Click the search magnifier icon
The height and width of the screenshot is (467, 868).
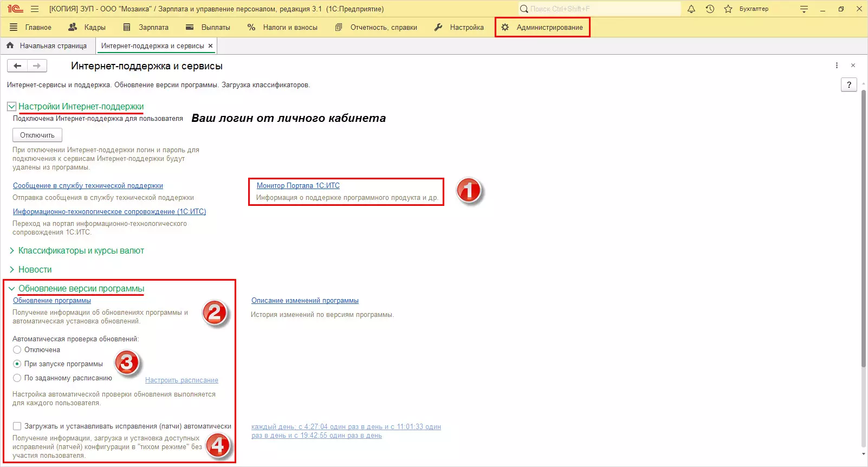click(524, 9)
